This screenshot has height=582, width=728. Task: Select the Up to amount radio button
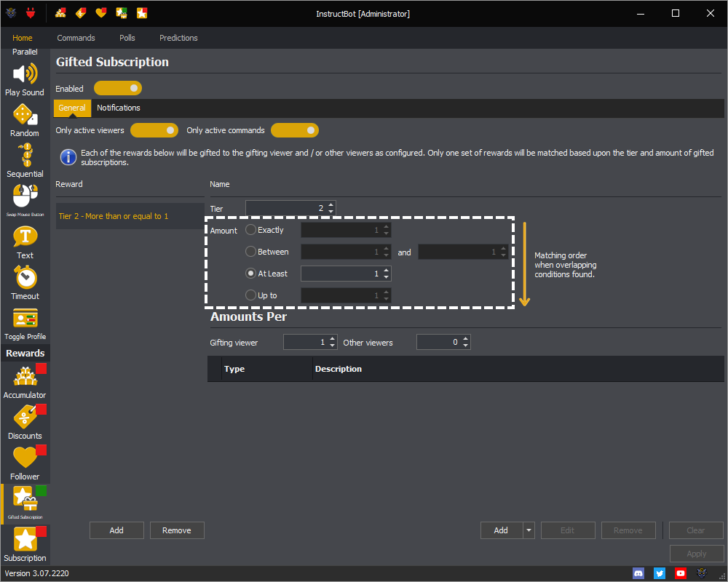pos(250,295)
